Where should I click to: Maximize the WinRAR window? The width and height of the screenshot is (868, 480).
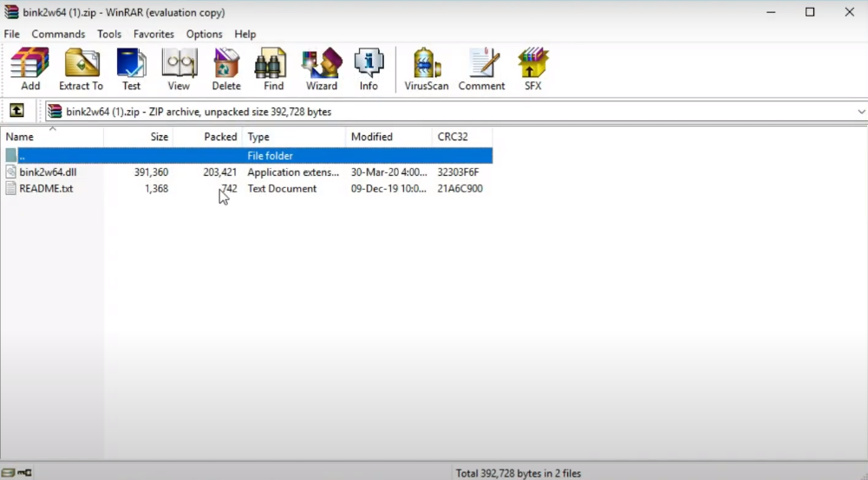point(810,12)
